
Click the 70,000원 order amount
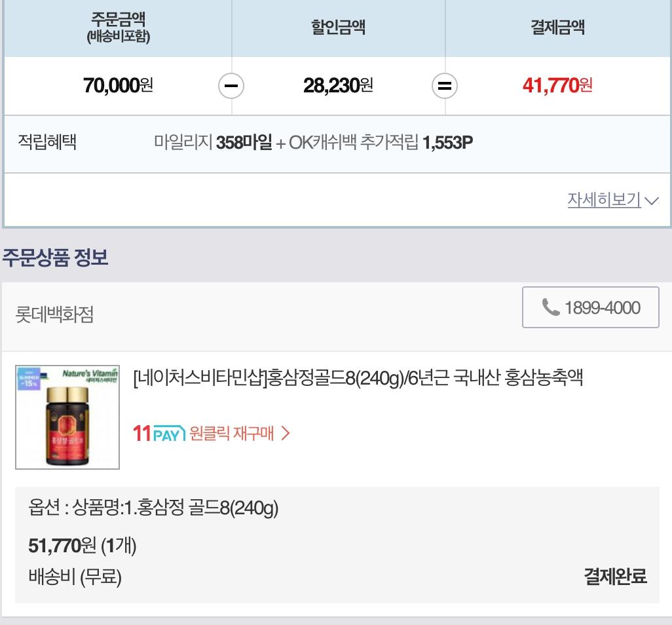118,85
